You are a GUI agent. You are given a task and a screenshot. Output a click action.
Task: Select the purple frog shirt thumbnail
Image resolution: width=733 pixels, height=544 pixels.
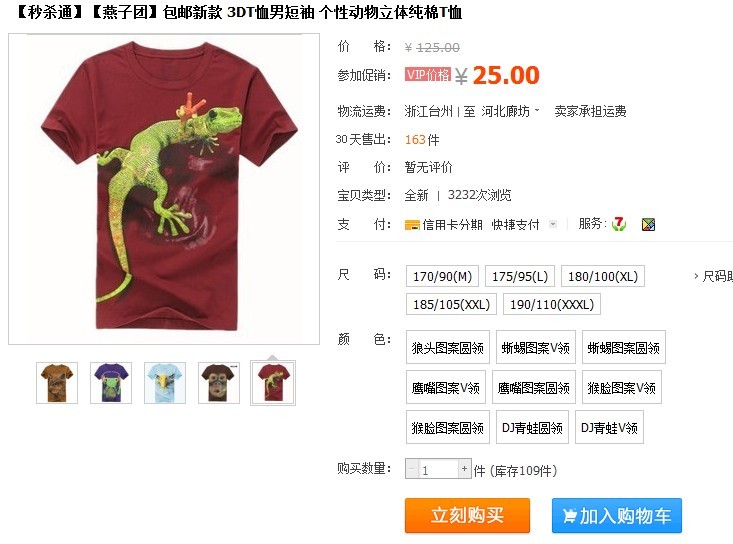(x=111, y=383)
